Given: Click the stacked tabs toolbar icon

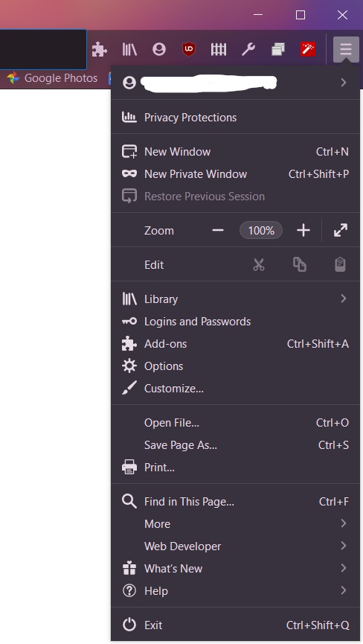Looking at the screenshot, I should 278,50.
